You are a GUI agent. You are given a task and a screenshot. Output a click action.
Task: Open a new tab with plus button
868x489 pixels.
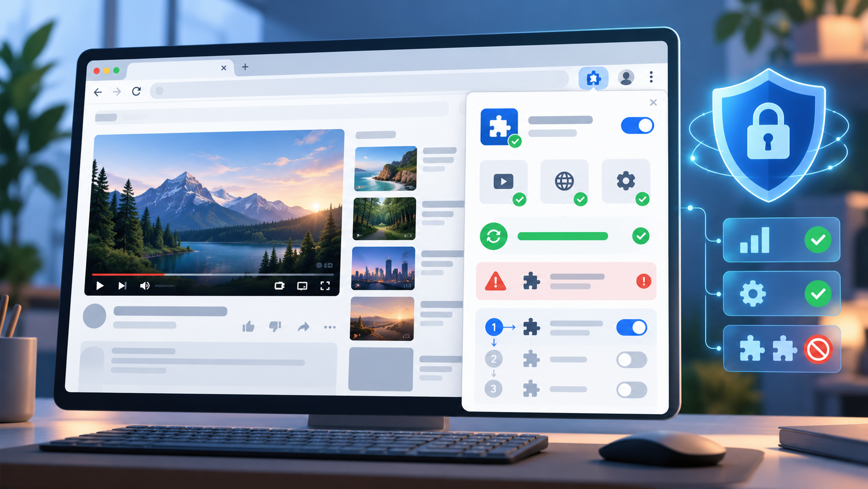point(245,67)
